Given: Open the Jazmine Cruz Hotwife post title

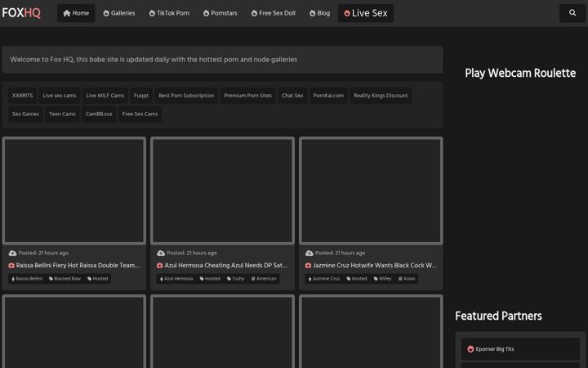Looking at the screenshot, I should pos(375,266).
